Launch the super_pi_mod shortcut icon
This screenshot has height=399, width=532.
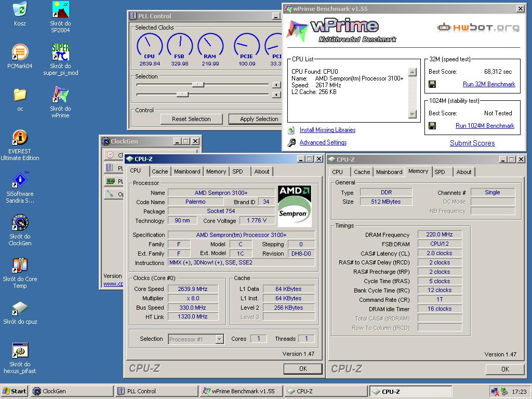(x=60, y=52)
